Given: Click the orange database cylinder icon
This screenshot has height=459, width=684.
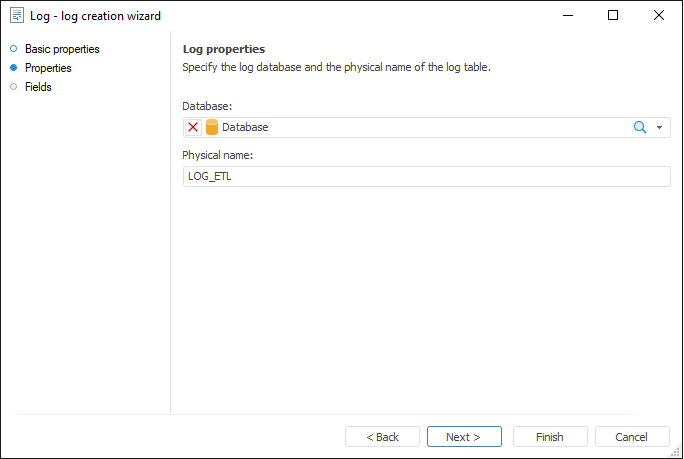Looking at the screenshot, I should 212,128.
